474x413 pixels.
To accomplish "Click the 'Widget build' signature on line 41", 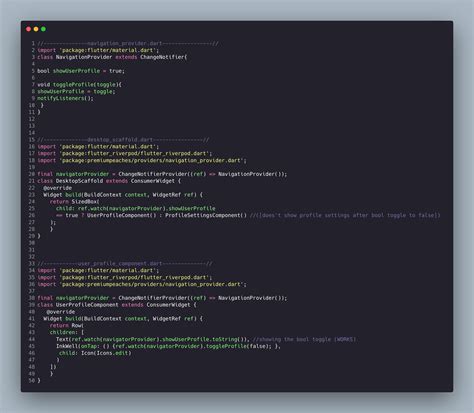I will point(123,319).
